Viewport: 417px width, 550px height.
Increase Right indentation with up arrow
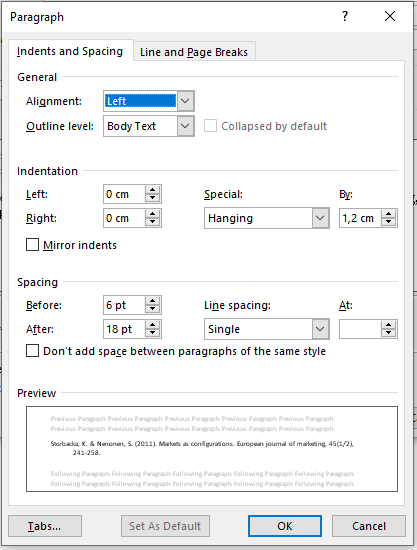[153, 214]
